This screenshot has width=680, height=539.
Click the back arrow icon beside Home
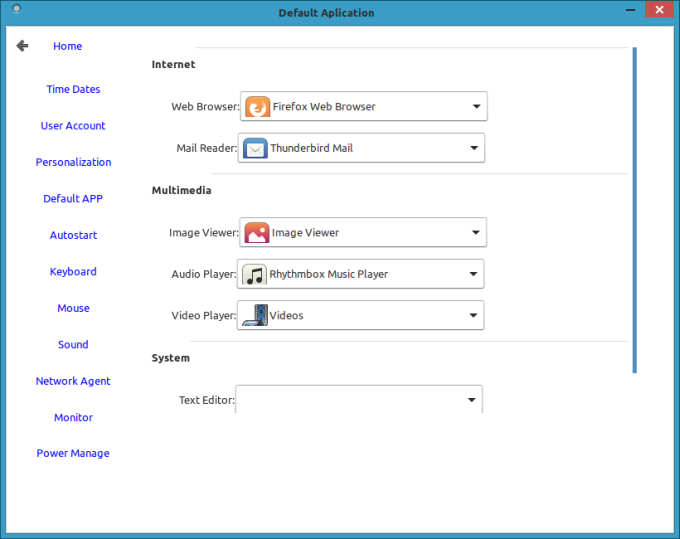(x=22, y=46)
